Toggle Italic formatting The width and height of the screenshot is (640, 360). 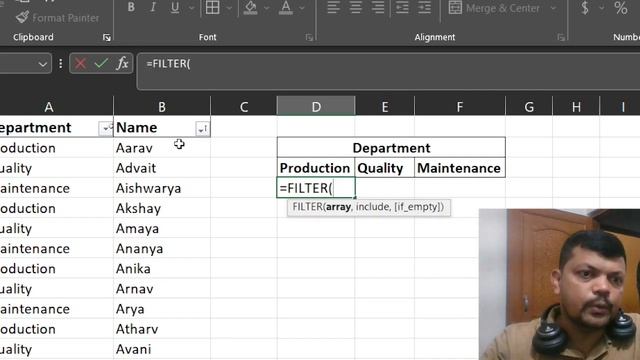tap(153, 7)
